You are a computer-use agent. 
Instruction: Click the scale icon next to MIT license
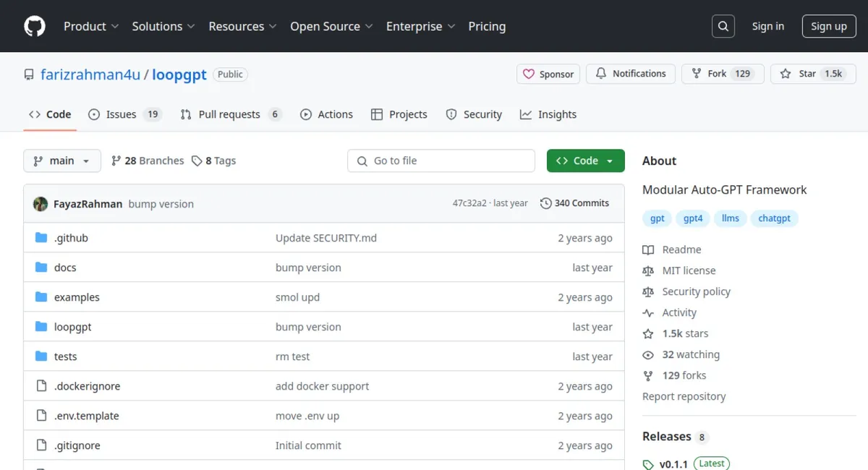click(648, 270)
